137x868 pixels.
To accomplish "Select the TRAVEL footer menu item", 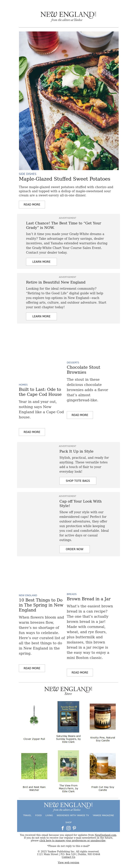I will coord(27,815).
